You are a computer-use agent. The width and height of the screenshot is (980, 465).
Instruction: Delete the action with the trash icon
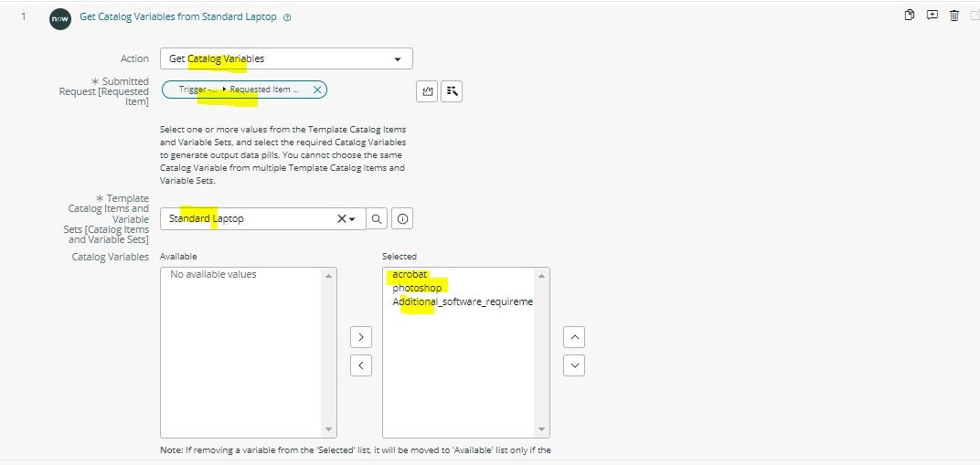(x=953, y=16)
